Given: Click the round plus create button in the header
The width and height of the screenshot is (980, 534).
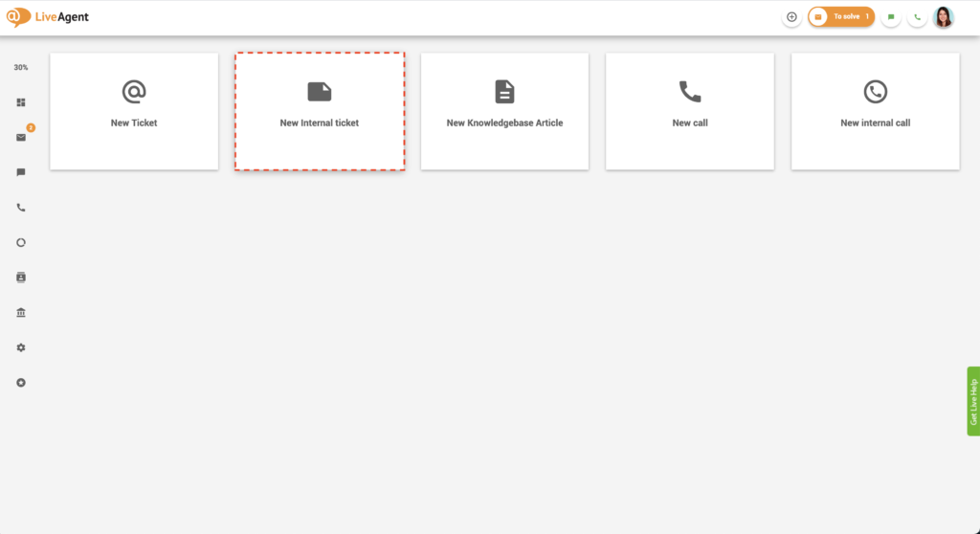Looking at the screenshot, I should tap(791, 17).
